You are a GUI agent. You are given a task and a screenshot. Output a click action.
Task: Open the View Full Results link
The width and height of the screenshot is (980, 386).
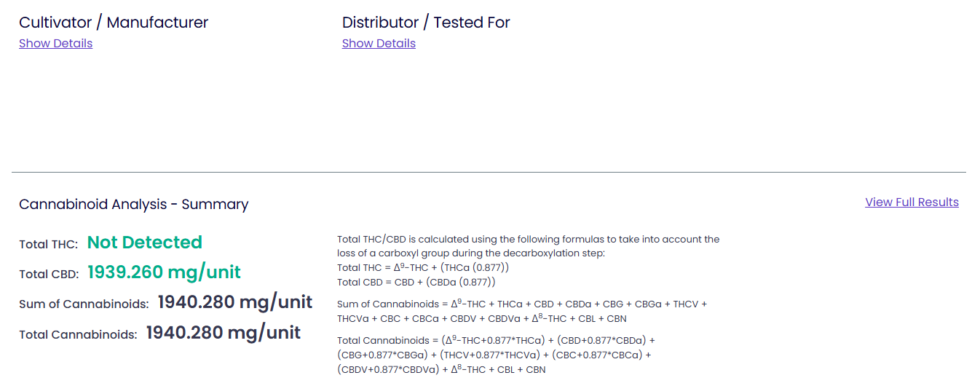[x=912, y=202]
